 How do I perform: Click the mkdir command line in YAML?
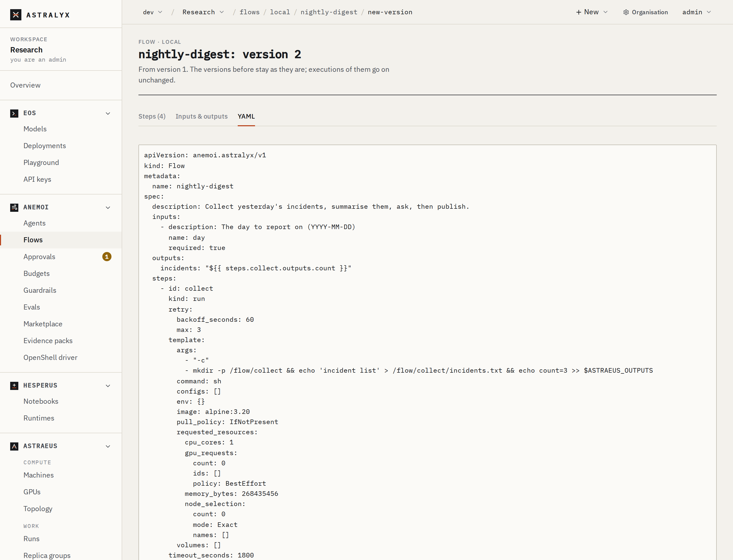pos(423,371)
